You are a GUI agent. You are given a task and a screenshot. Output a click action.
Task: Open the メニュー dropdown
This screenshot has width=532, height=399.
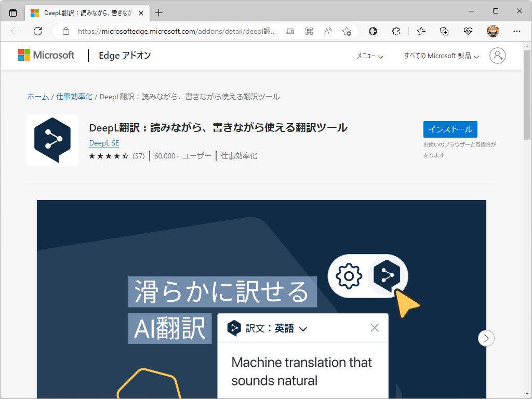(370, 56)
